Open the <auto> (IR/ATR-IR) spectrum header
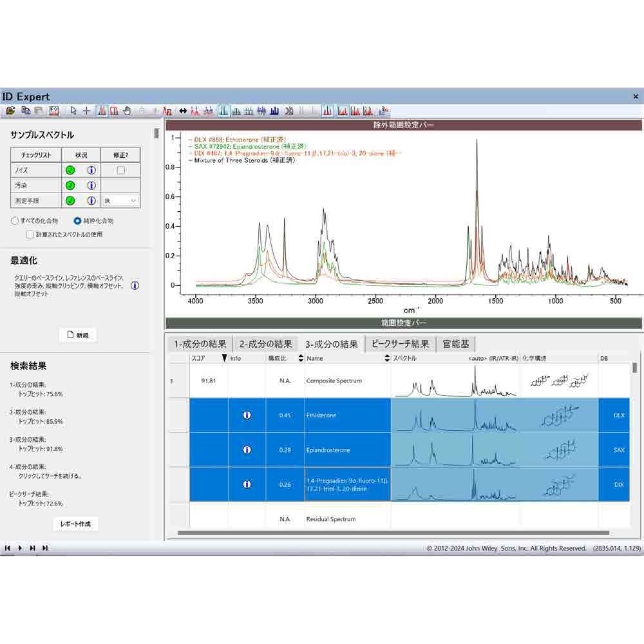 pos(493,358)
